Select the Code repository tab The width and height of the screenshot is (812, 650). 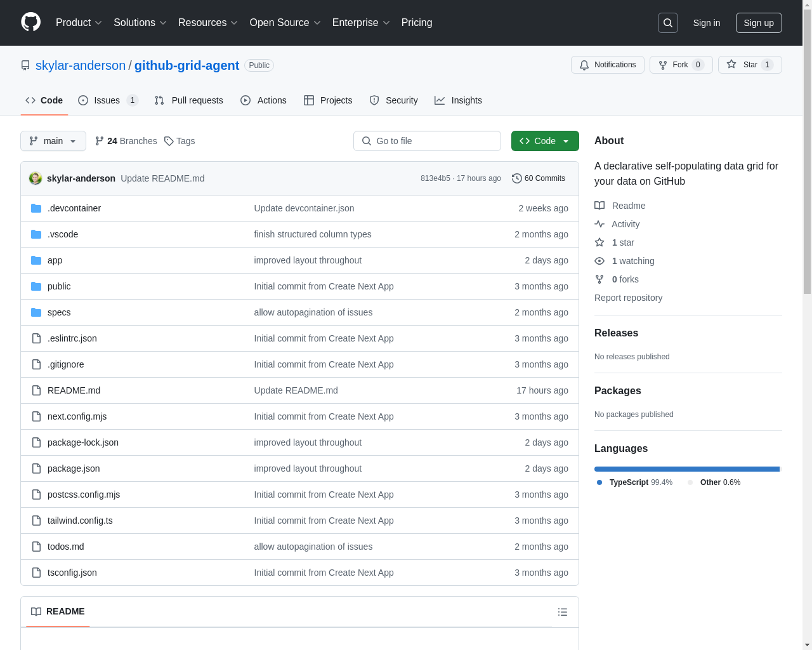(44, 100)
